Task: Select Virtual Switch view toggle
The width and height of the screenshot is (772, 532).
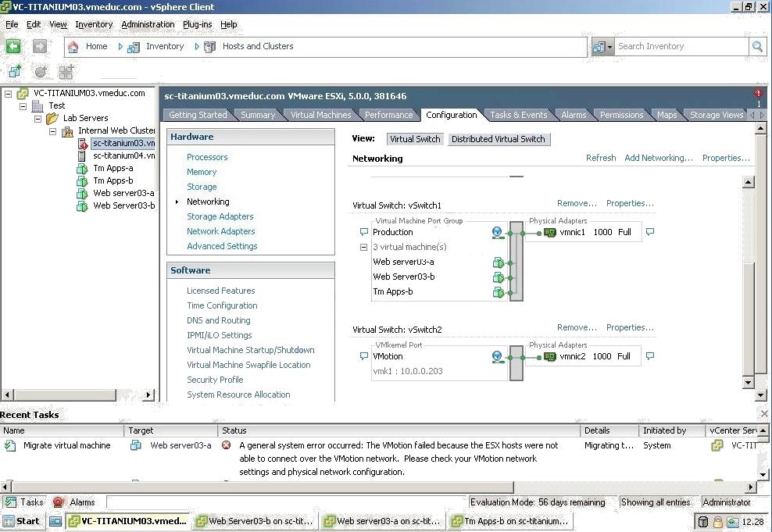Action: 415,139
